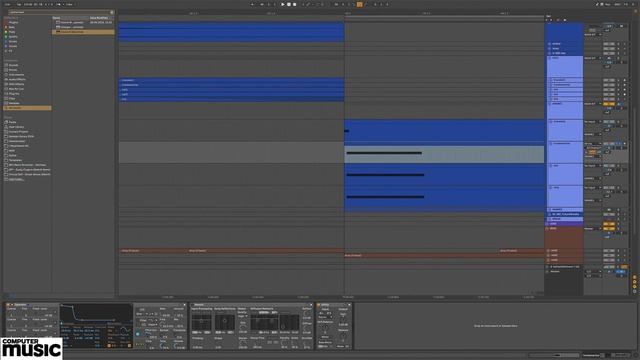This screenshot has height=360, width=640.
Task: Select the purple track header
Action: tap(565, 224)
